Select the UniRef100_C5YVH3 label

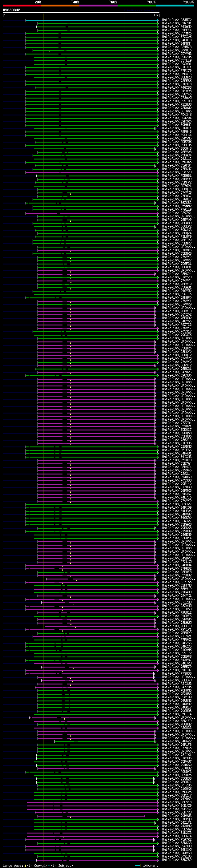[x=177, y=54]
